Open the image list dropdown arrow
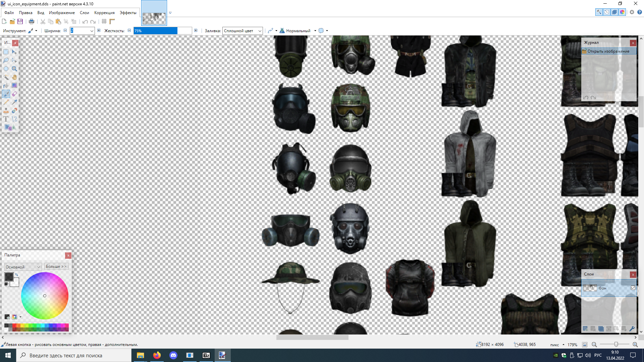 [x=170, y=13]
